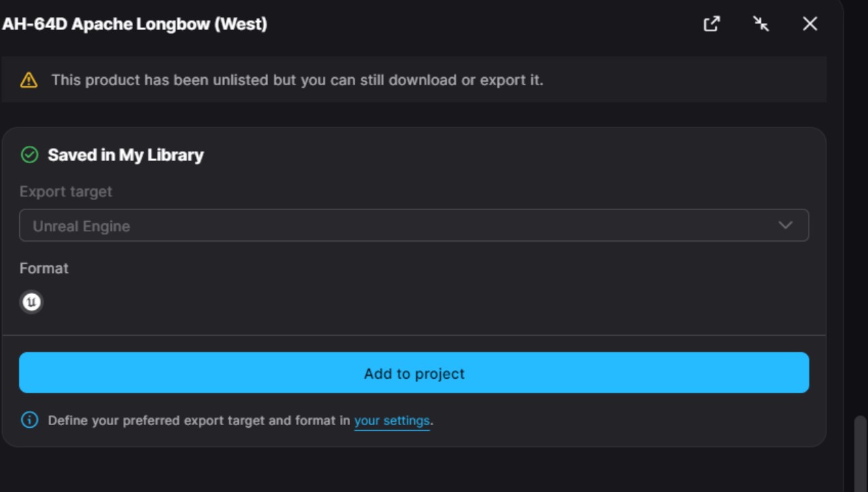Close the AH-64D Apache Longbow panel
Viewport: 868px width, 492px height.
tap(810, 24)
